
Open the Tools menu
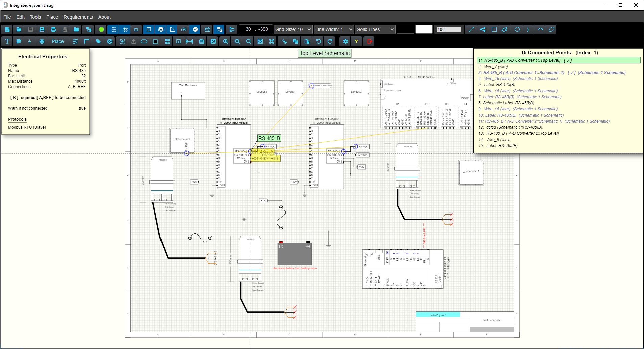click(x=35, y=17)
